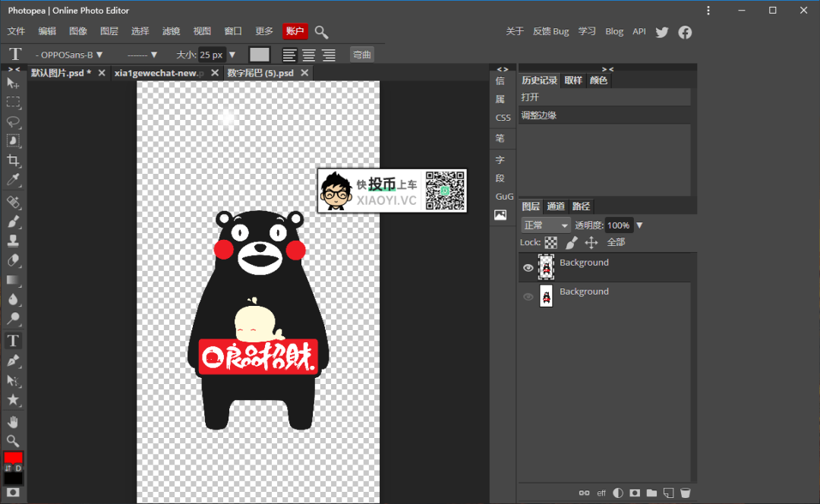This screenshot has width=820, height=504.
Task: Create a new layer
Action: 668,492
